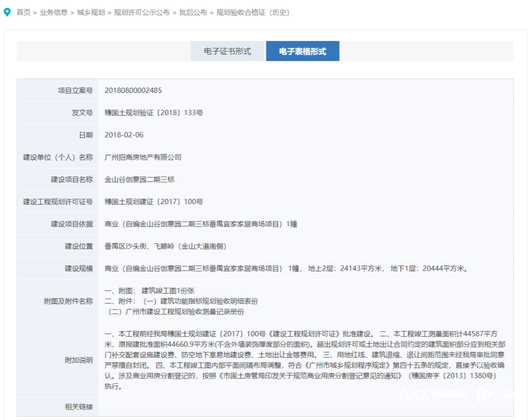Click the NC. newspaper logo watermark
The image size is (531, 420).
[x=413, y=393]
